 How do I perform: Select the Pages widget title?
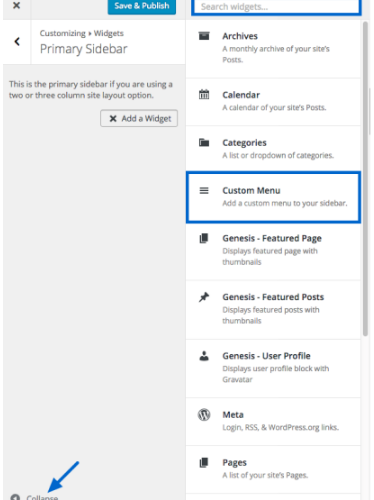pyautogui.click(x=234, y=463)
